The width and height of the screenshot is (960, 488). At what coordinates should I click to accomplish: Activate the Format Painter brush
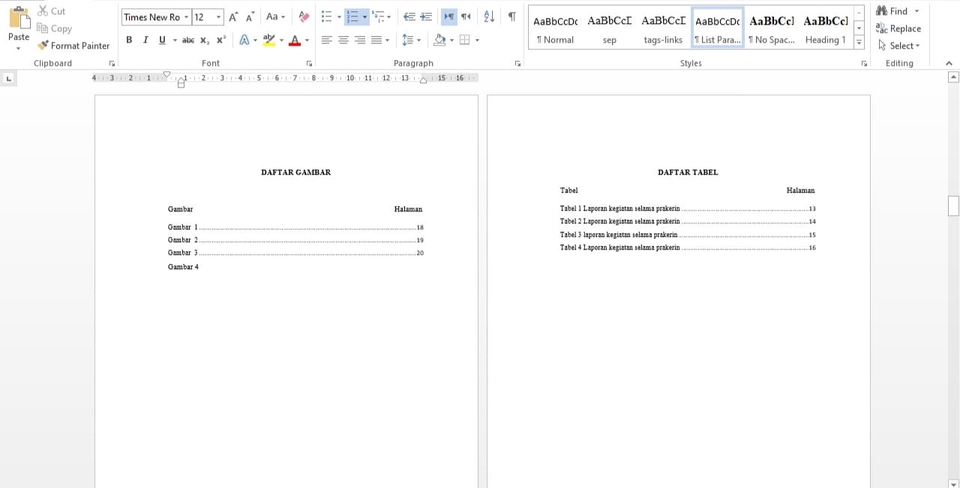point(42,45)
